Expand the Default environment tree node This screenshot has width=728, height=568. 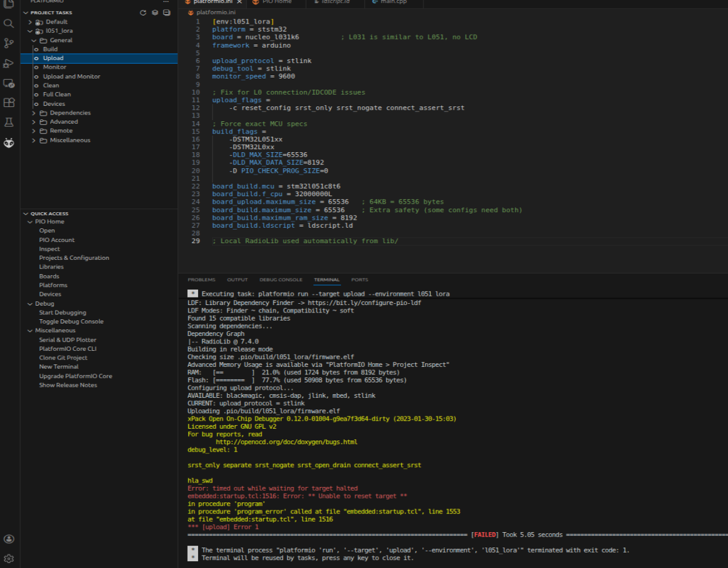30,22
